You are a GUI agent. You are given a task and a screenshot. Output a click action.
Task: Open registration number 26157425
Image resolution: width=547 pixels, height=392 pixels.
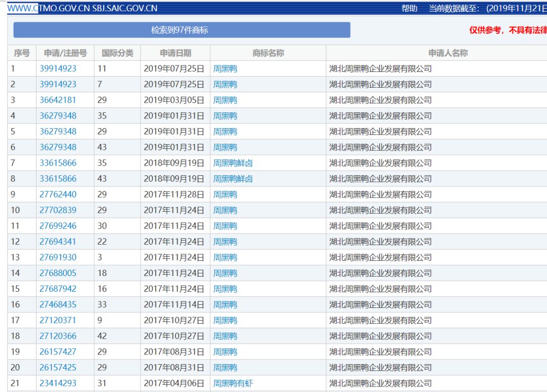(58, 367)
